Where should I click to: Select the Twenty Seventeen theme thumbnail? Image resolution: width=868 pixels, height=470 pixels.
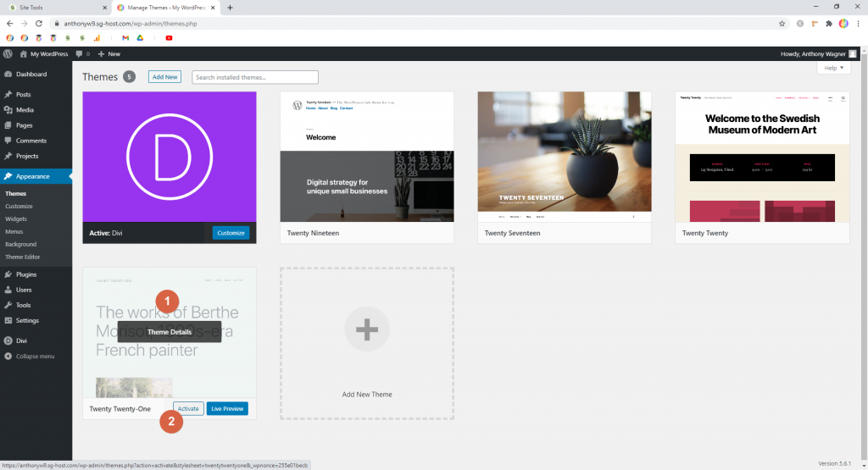[565, 157]
